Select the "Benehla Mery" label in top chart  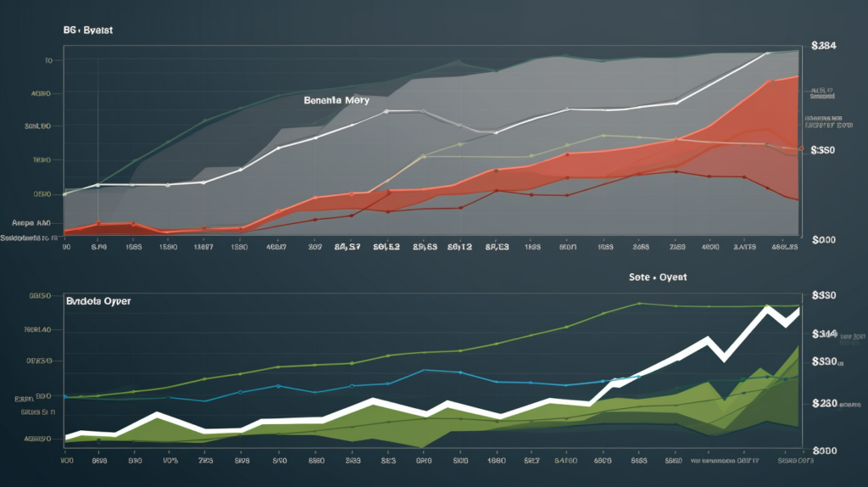(335, 99)
